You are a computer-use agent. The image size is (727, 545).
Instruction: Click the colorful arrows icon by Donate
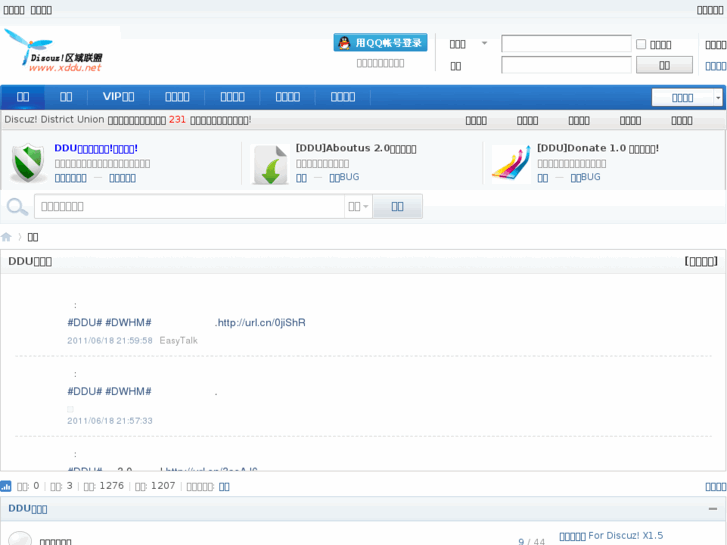[x=511, y=164]
